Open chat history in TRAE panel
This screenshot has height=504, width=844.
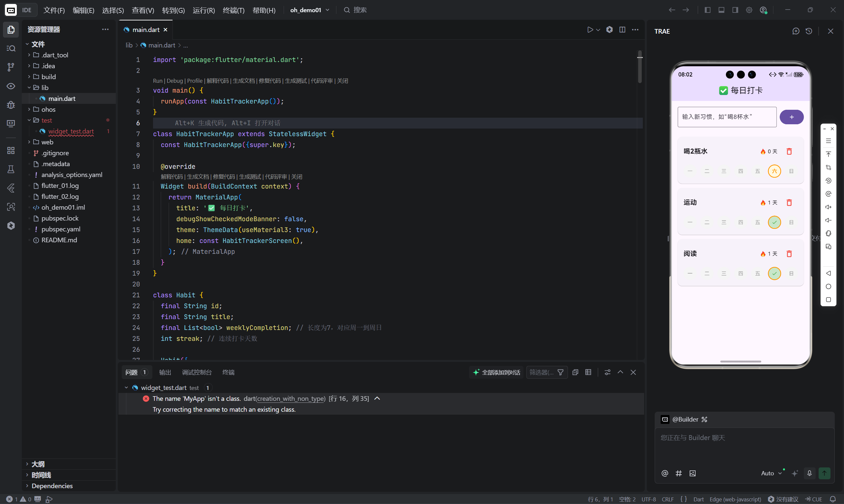click(x=809, y=31)
